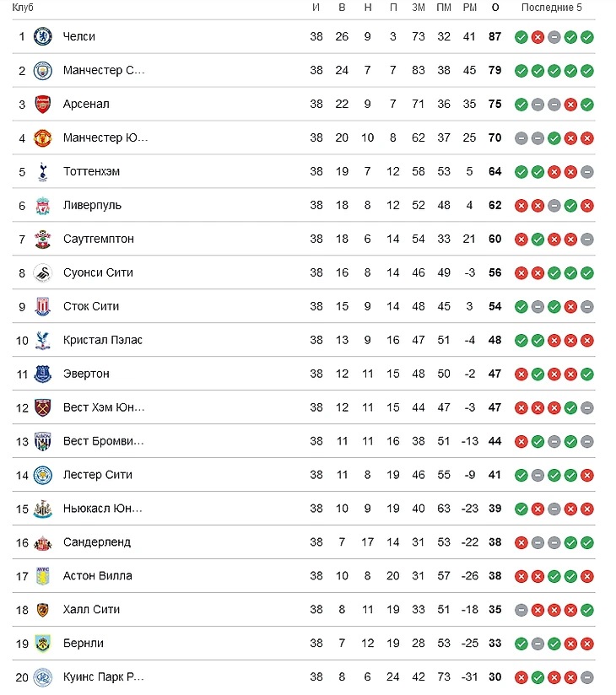Sort table by the О points column
Screen dimensions: 616x695
[494, 8]
